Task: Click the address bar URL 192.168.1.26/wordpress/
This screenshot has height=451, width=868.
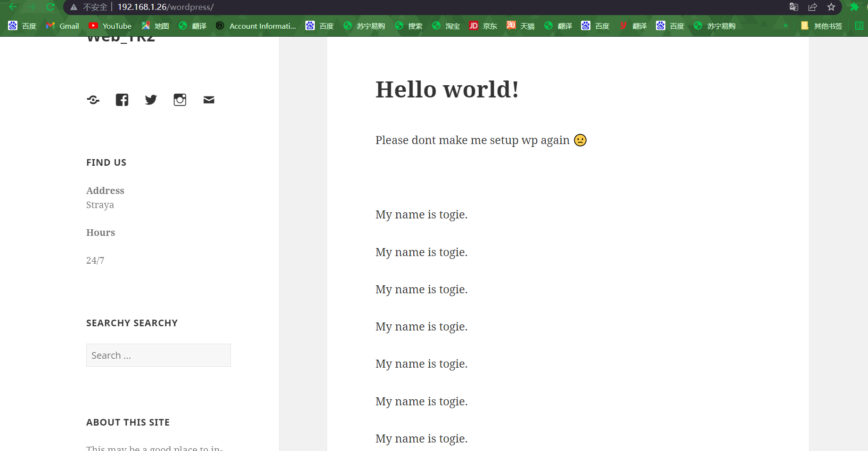Action: (x=165, y=7)
